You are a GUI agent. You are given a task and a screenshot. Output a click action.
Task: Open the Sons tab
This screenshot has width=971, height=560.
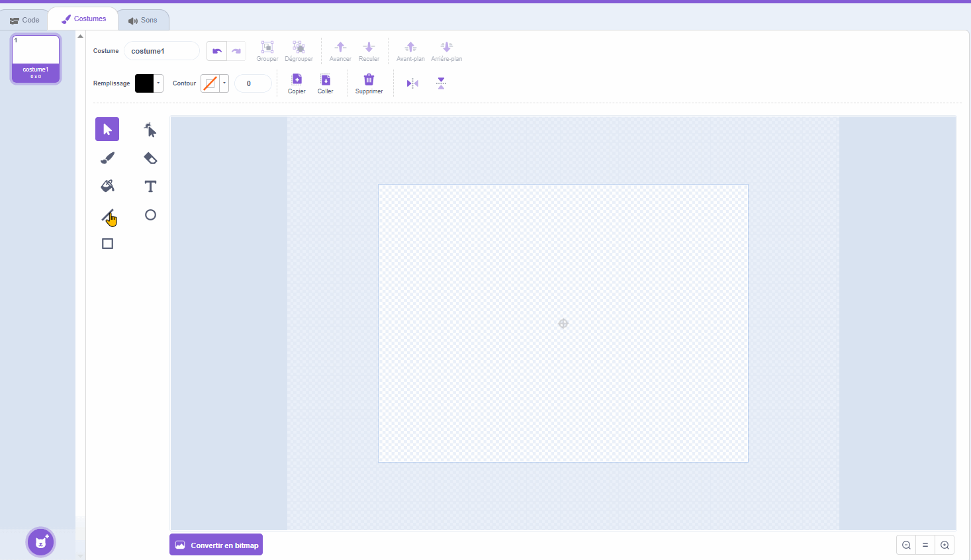coord(143,20)
